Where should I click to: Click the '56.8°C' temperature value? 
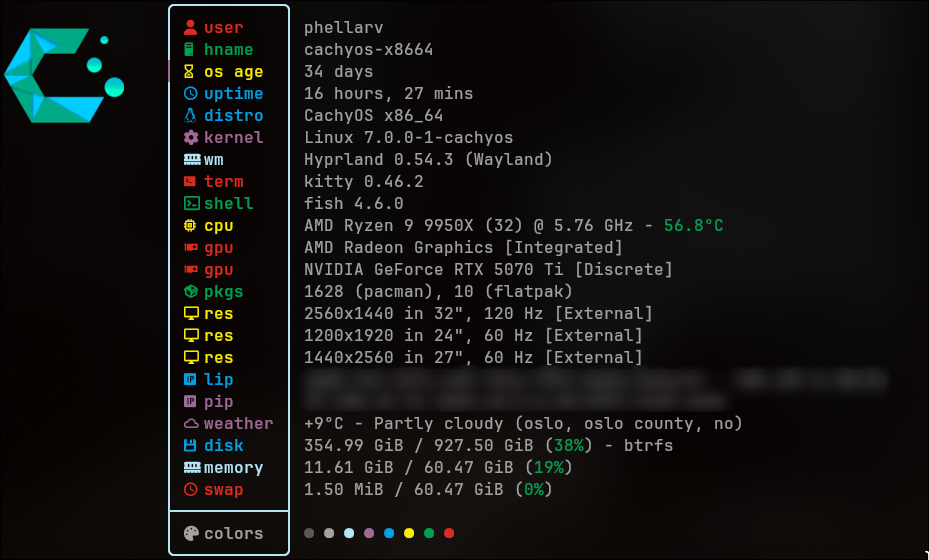[693, 225]
